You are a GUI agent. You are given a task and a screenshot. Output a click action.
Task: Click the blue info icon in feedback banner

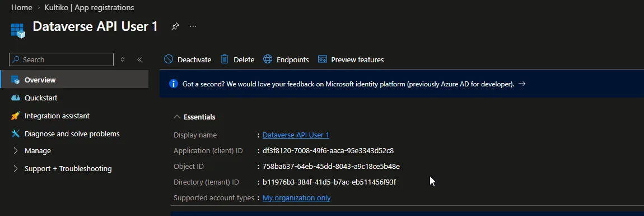174,84
